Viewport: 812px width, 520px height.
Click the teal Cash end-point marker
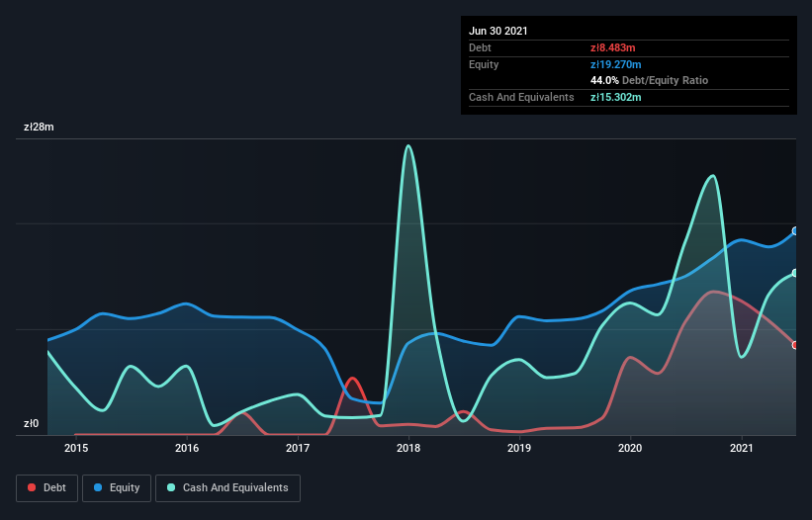tap(795, 273)
